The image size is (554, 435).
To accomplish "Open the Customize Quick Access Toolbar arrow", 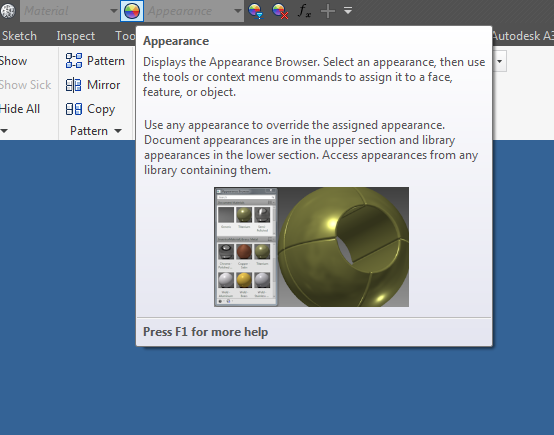I will 348,11.
